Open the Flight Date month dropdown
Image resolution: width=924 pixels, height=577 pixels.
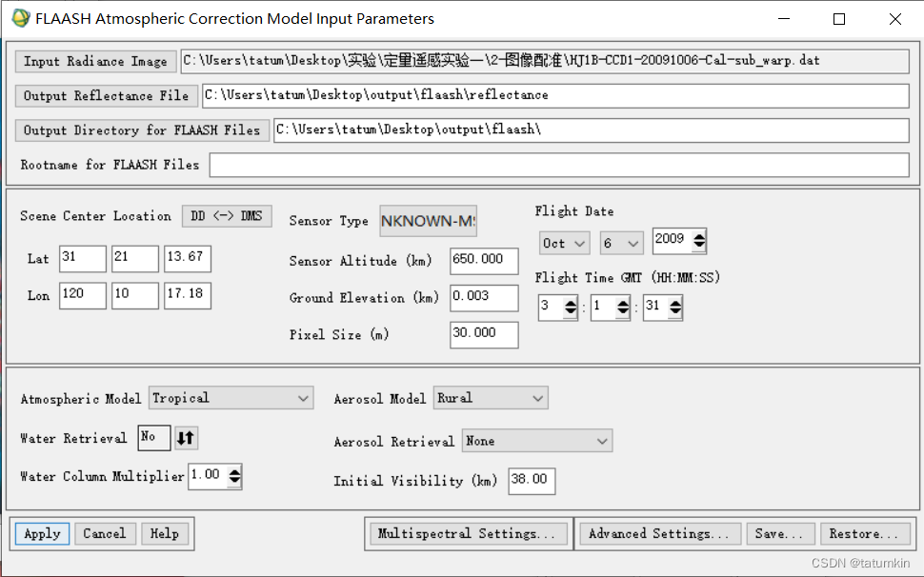[564, 243]
